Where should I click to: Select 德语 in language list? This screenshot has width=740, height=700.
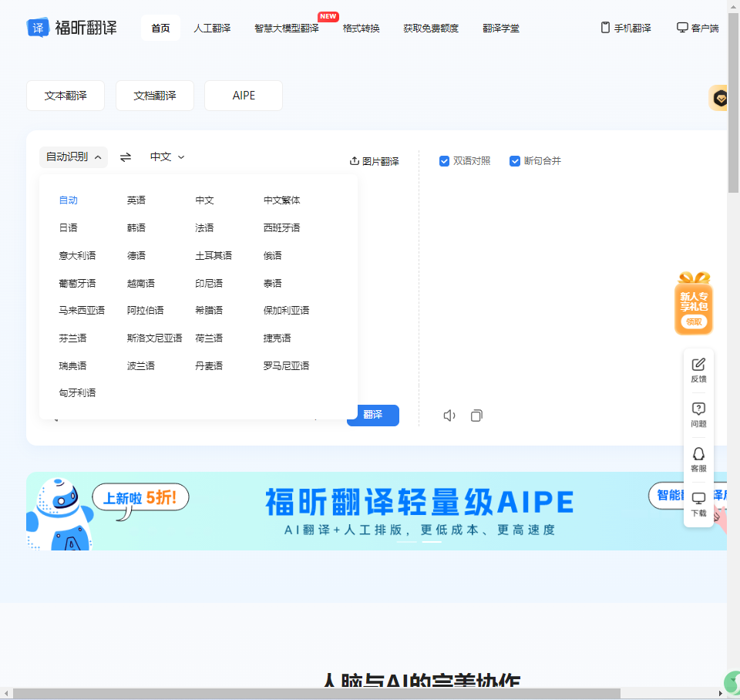136,256
